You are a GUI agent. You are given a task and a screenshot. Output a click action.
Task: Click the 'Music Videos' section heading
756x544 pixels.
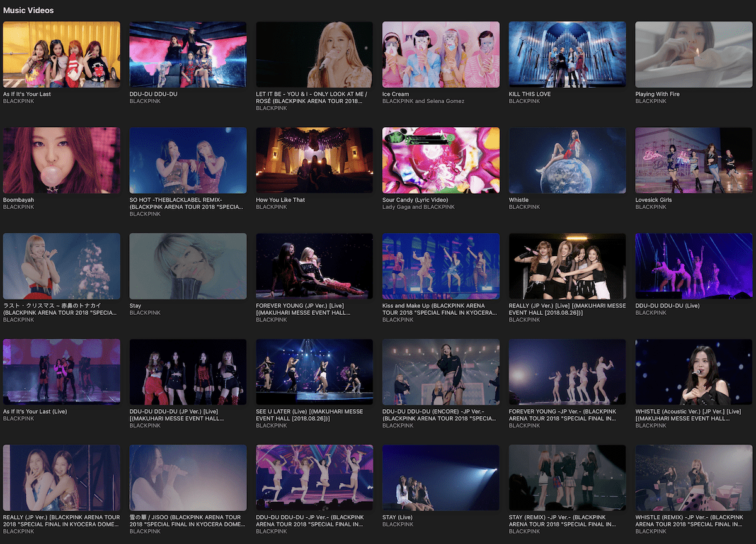click(x=28, y=10)
